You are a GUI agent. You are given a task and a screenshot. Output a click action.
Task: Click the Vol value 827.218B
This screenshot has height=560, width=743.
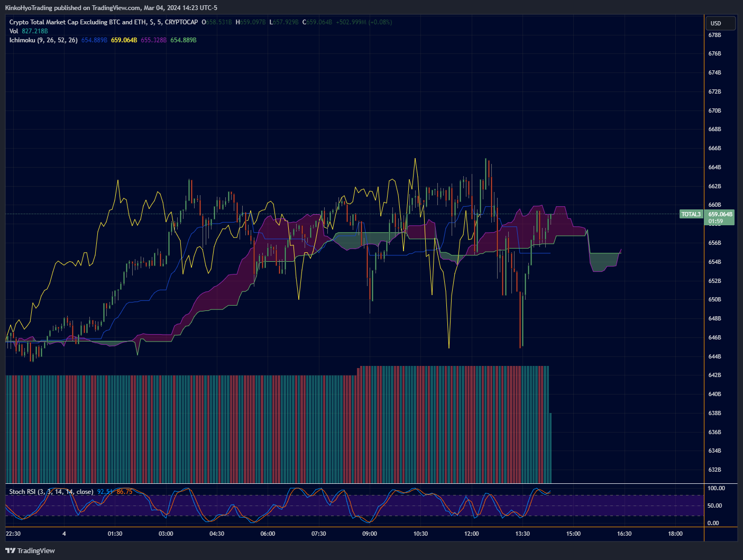tap(35, 31)
